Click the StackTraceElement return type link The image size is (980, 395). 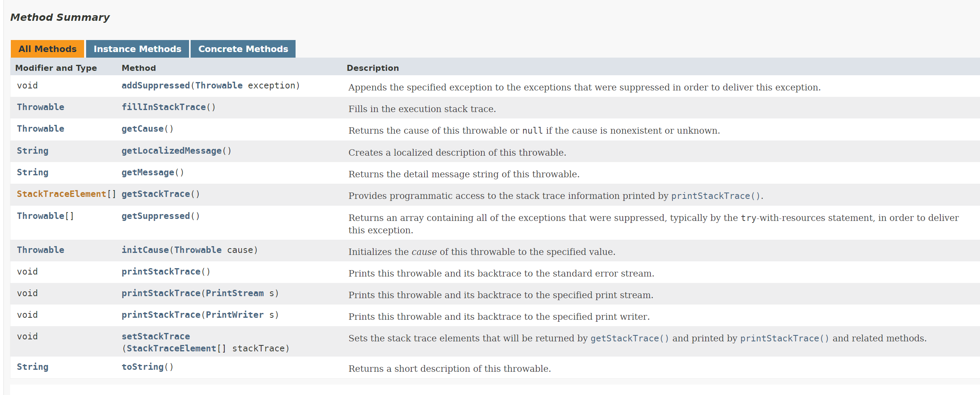(61, 194)
